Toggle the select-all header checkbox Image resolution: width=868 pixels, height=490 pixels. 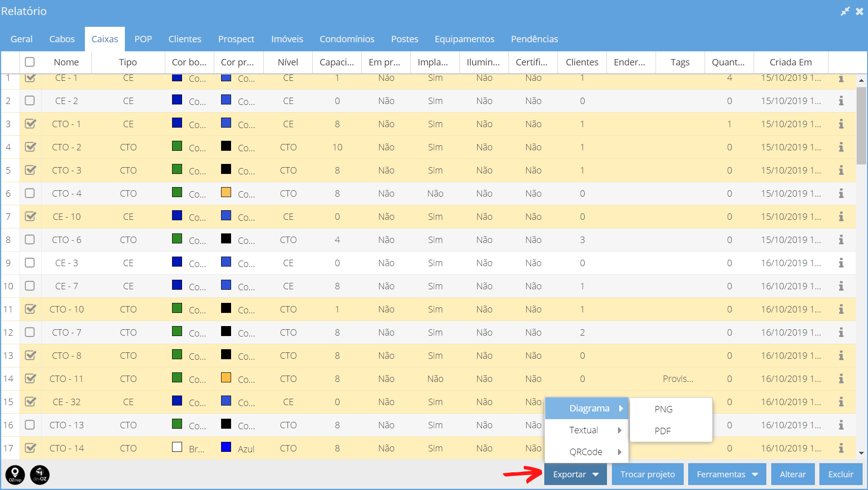(x=30, y=62)
